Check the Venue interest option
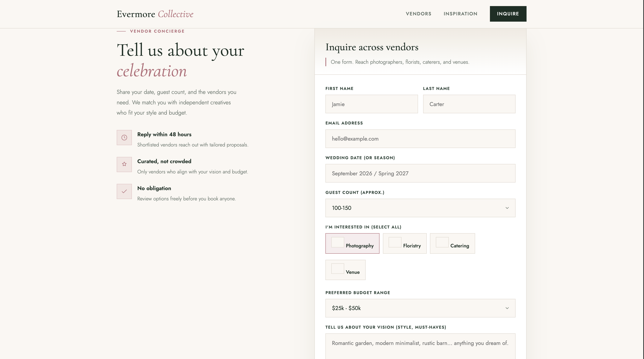 [x=338, y=269]
